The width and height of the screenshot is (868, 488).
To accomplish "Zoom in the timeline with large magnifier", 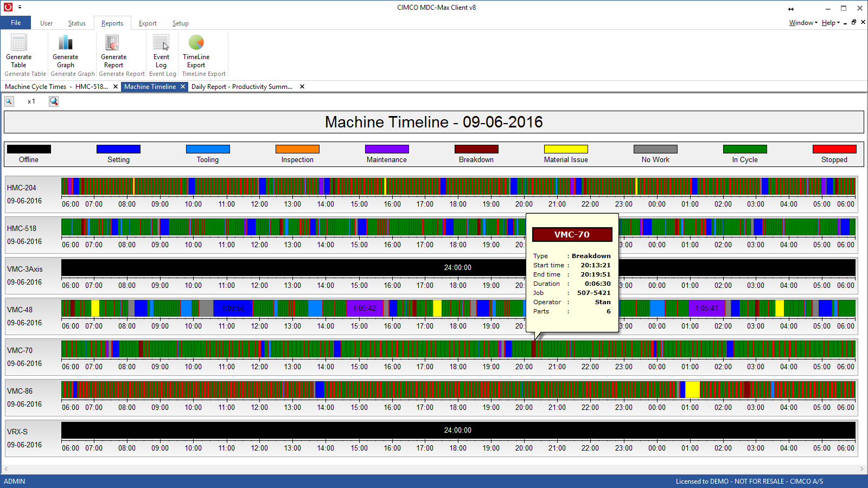I will (53, 101).
